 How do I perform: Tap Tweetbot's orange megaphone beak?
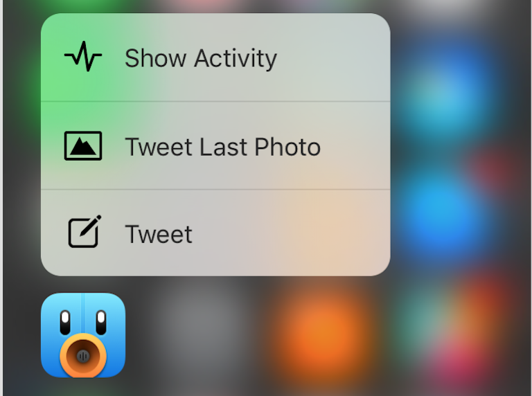[x=83, y=356]
